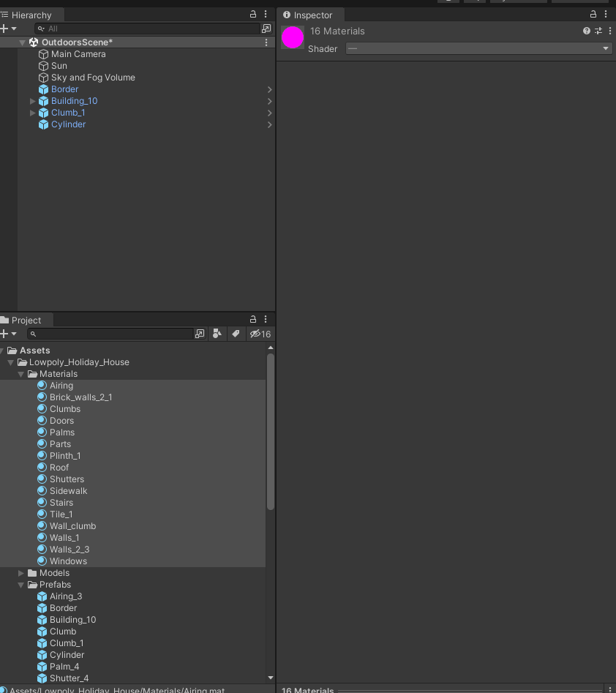Click the Search by Type filter icon

click(x=217, y=334)
